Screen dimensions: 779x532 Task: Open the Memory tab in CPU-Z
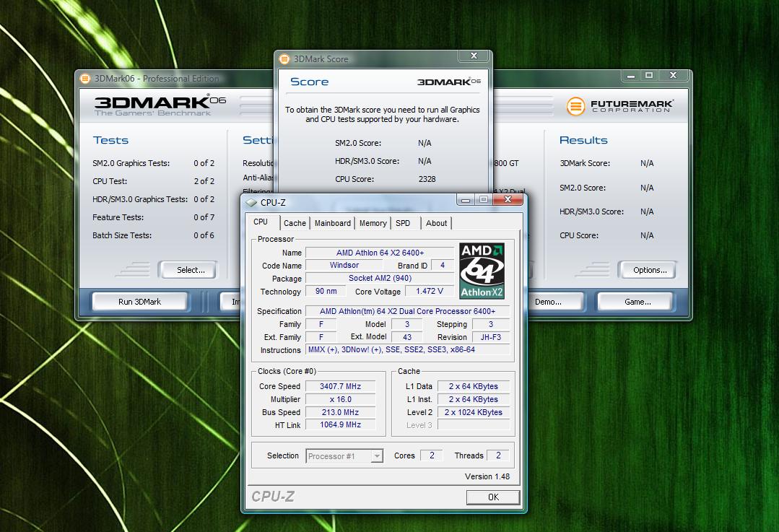pyautogui.click(x=373, y=223)
